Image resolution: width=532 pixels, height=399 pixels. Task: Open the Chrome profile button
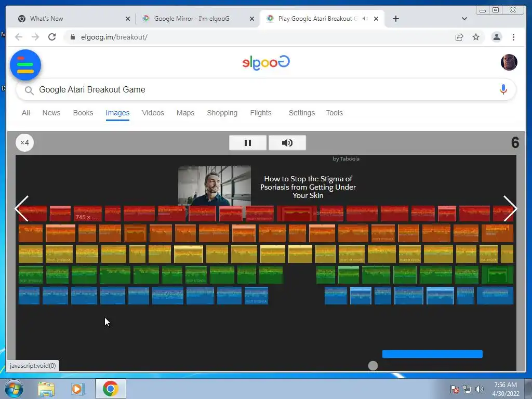(x=496, y=37)
